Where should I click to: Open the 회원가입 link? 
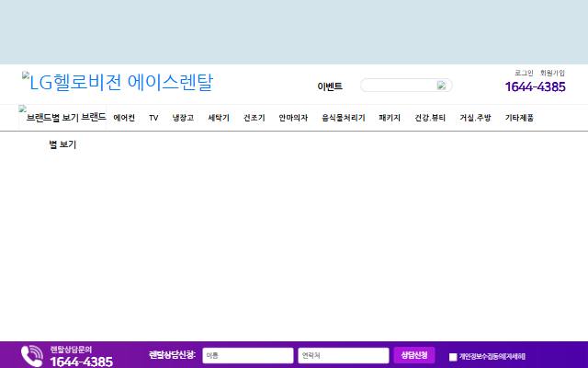tap(552, 73)
